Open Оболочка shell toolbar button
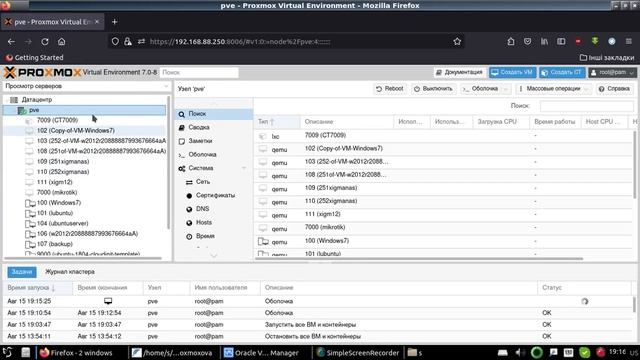Screen dimensions: 640x360 480,89
